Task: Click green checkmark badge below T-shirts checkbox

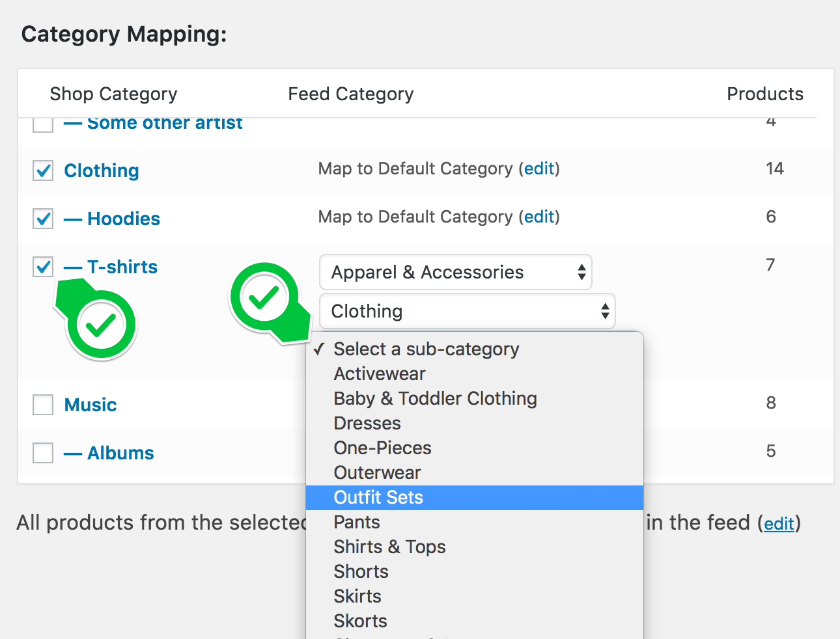Action: [101, 325]
